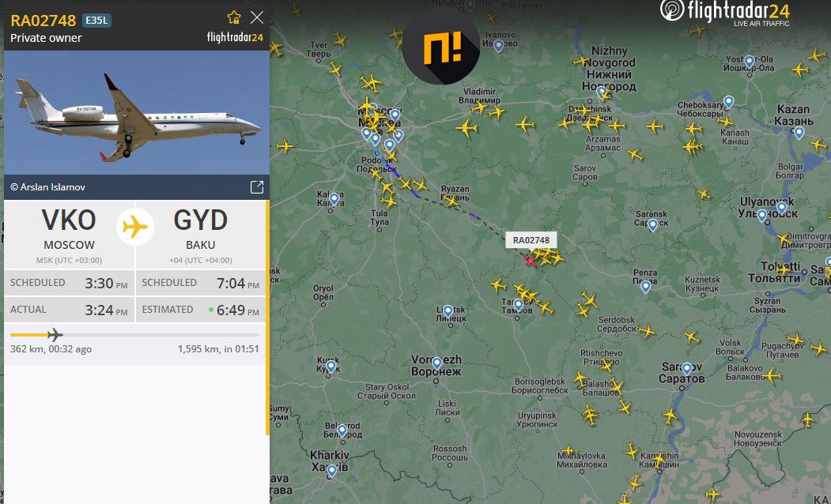
Task: Click the RA02748 title in panel header
Action: 43,21
